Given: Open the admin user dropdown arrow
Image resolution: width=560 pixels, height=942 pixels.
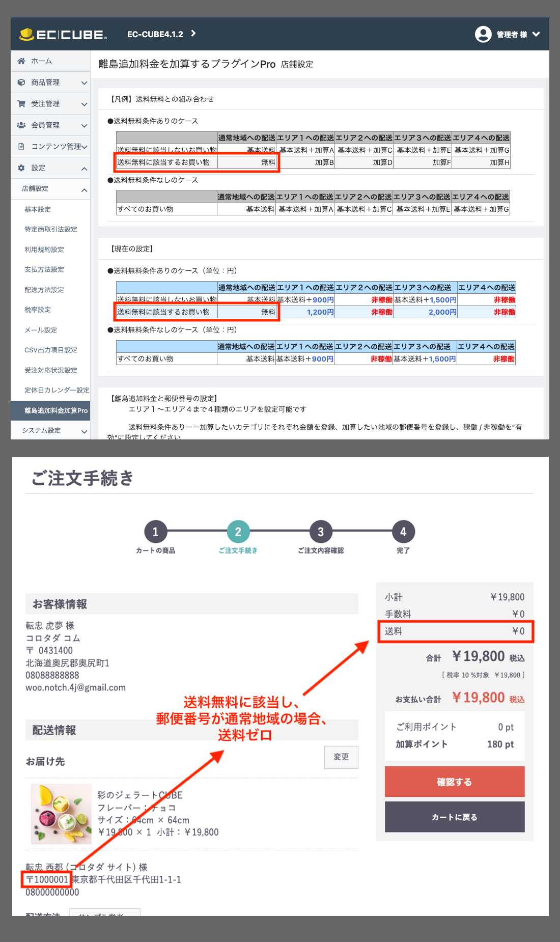Looking at the screenshot, I should (x=536, y=34).
